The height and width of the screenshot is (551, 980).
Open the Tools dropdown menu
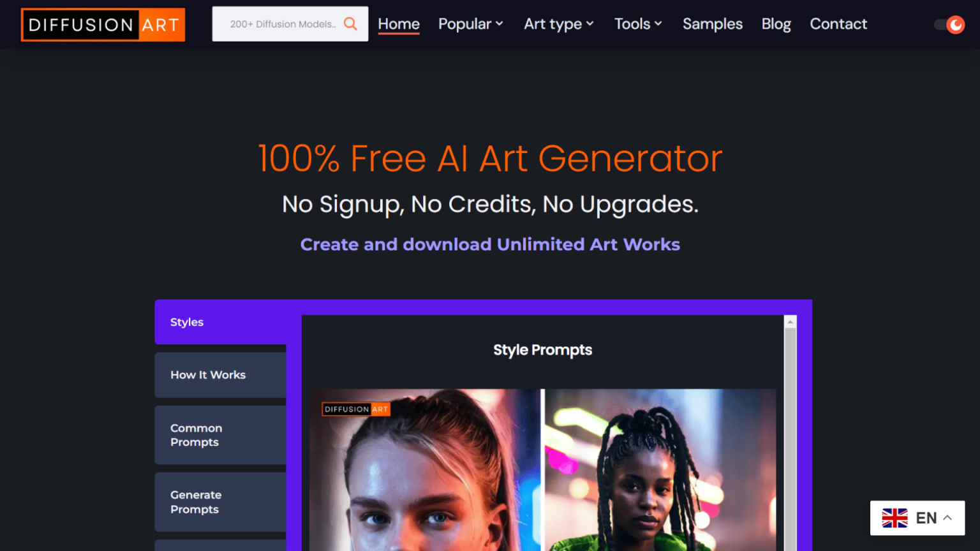click(x=638, y=24)
